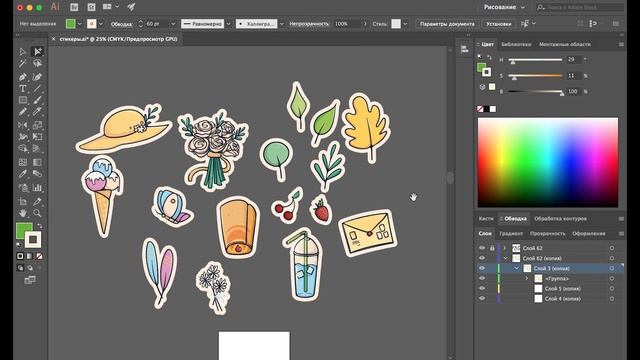Click the Параметры документа button
640x360 pixels.
point(447,24)
